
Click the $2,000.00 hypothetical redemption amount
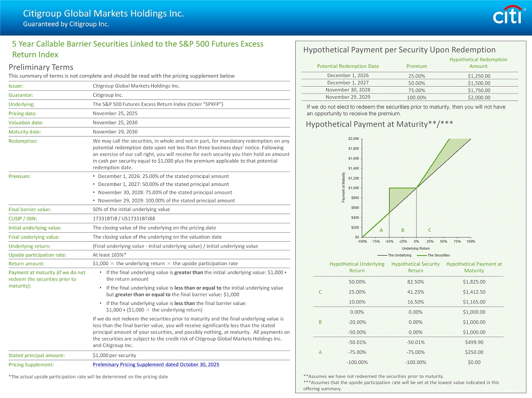click(x=478, y=97)
